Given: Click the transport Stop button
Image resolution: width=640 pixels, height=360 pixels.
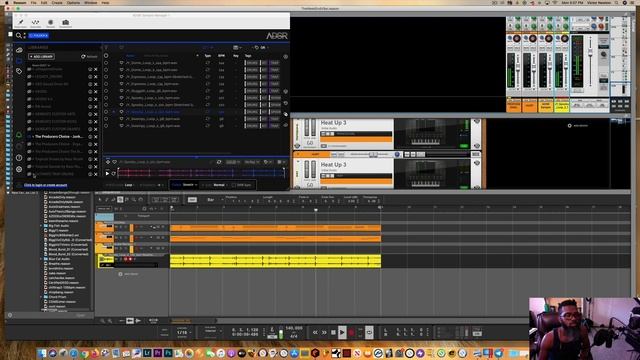Looking at the screenshot, I should (333, 333).
